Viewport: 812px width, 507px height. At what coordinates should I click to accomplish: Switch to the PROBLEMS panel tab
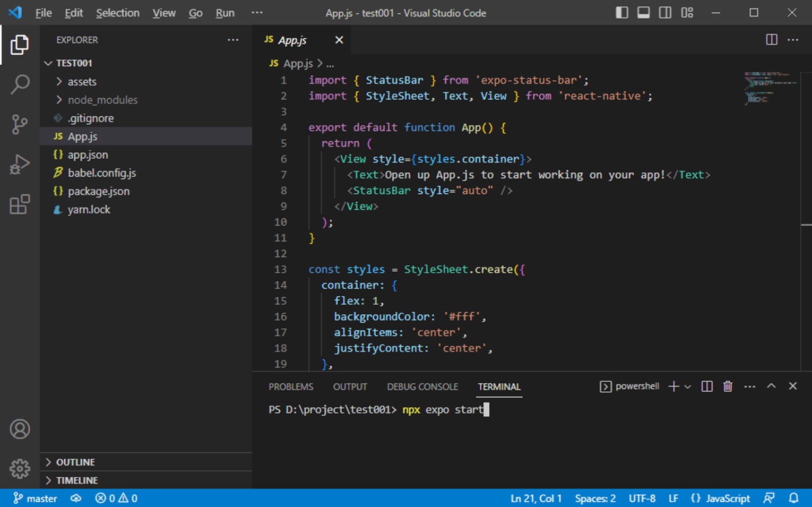(x=291, y=386)
